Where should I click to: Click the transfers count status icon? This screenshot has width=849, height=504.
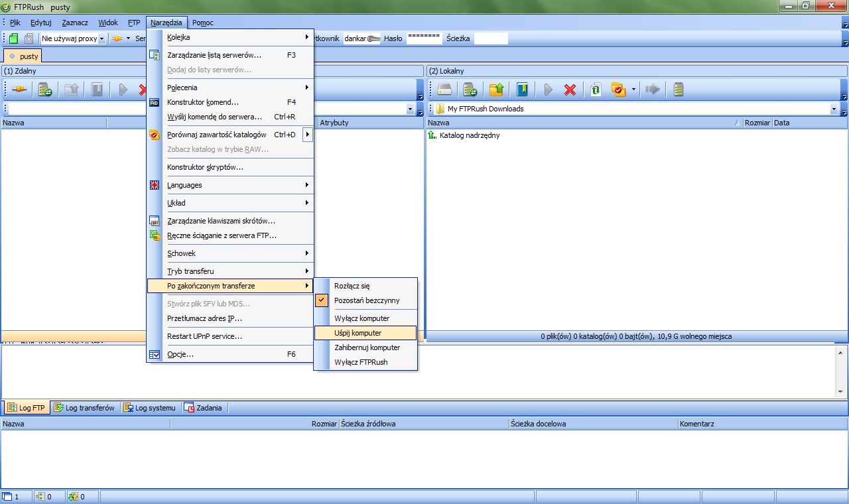coord(73,496)
